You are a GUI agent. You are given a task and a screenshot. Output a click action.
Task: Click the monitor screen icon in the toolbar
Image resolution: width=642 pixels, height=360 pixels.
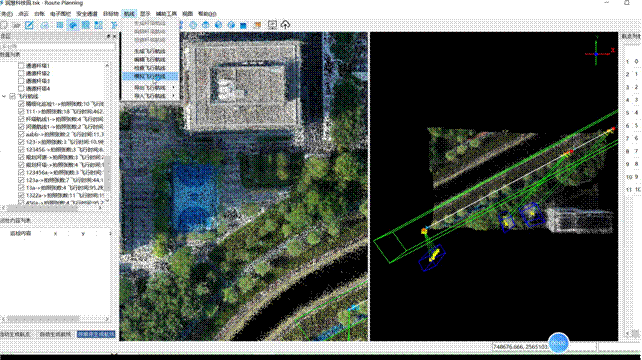click(x=272, y=25)
